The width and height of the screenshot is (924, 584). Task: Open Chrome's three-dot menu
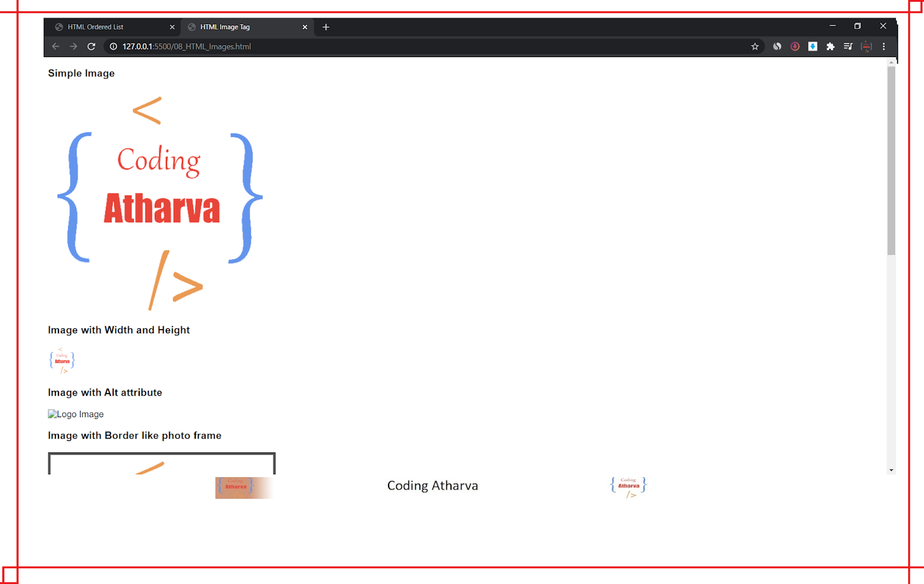click(884, 46)
